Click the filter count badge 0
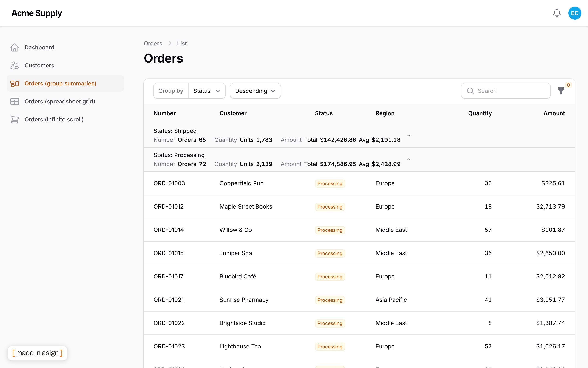Screen dimensions: 588x368 [x=568, y=85]
